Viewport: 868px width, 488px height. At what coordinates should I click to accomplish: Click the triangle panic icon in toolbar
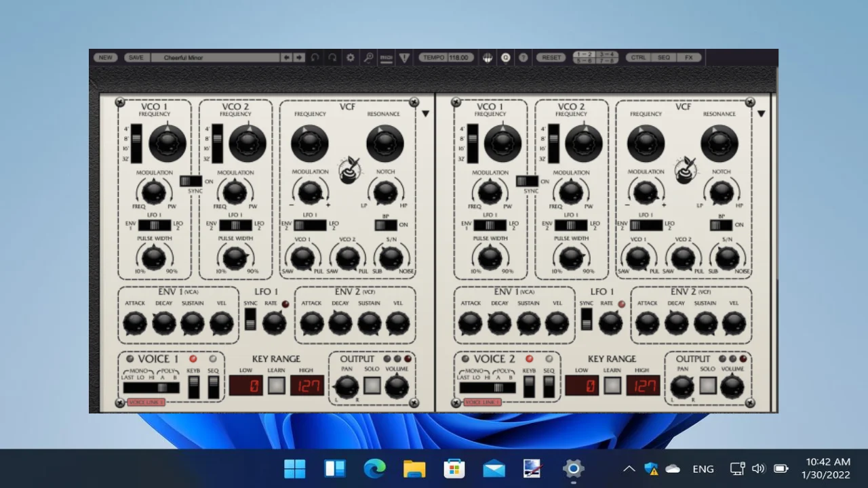pos(404,58)
